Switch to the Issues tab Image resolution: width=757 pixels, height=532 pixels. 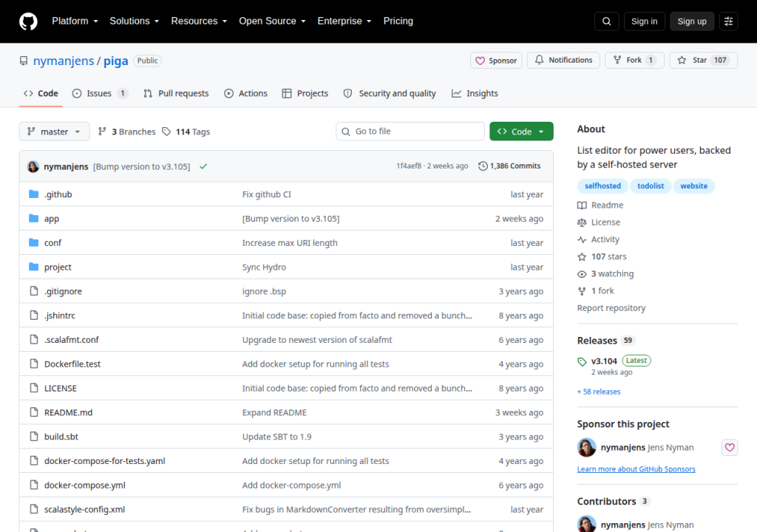(x=100, y=94)
